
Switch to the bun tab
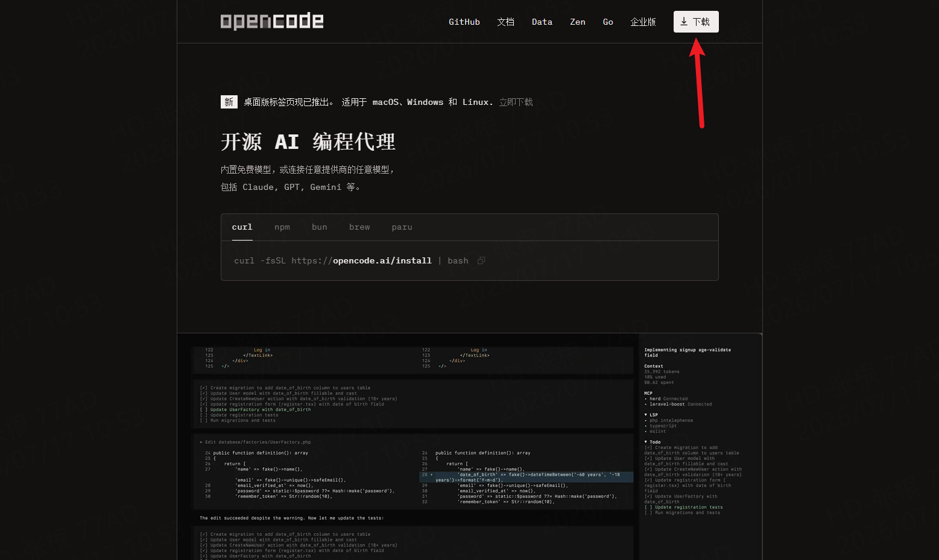[x=320, y=227]
